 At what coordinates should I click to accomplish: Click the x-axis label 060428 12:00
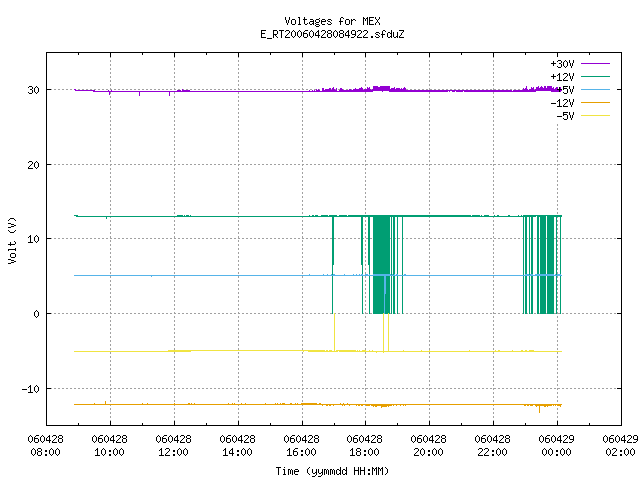pos(173,446)
